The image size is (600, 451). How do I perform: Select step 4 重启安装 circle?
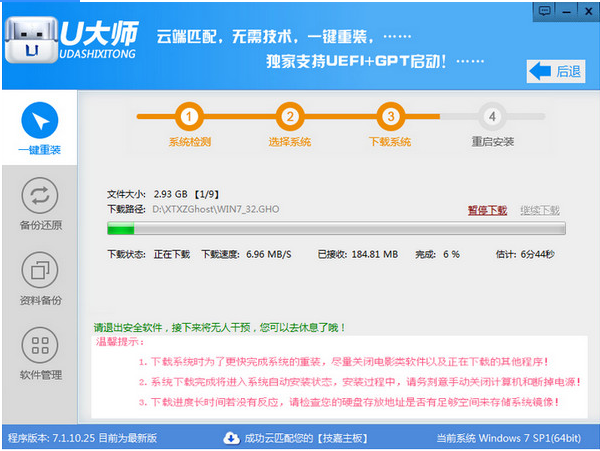click(492, 116)
